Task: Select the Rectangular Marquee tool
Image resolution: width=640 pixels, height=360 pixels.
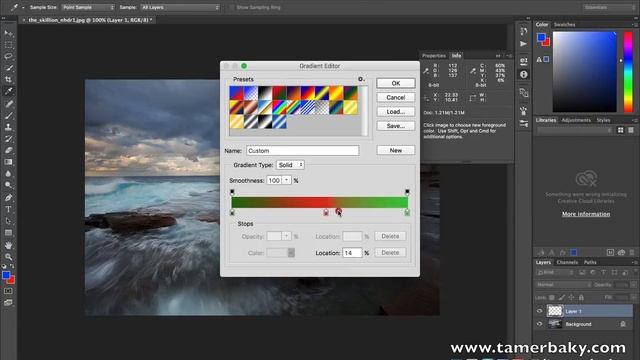Action: pyautogui.click(x=9, y=45)
